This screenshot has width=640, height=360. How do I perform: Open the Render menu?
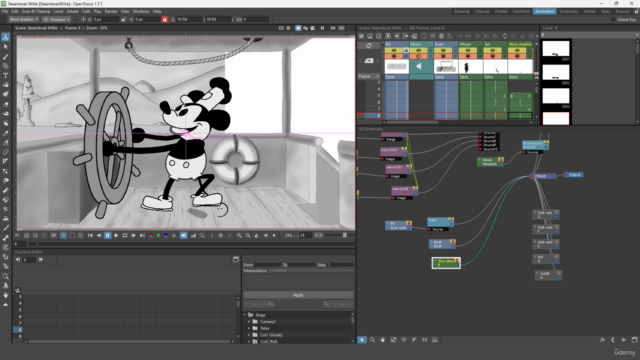[x=111, y=11]
